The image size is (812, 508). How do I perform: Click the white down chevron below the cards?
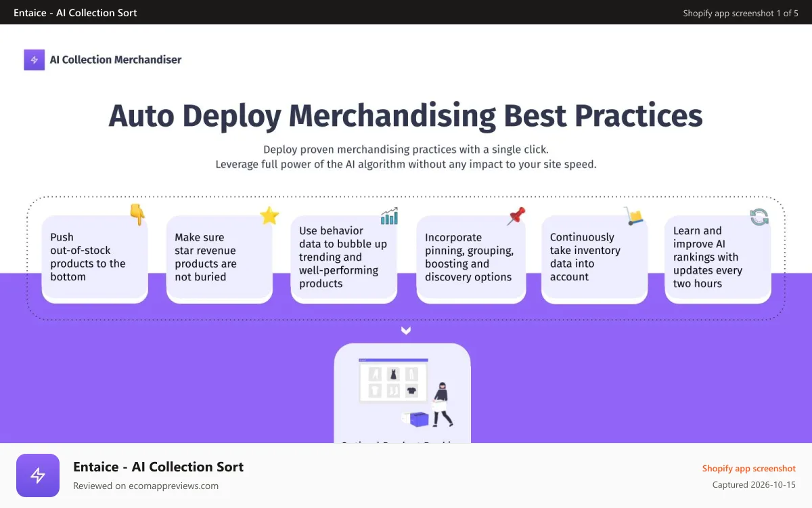coord(406,331)
